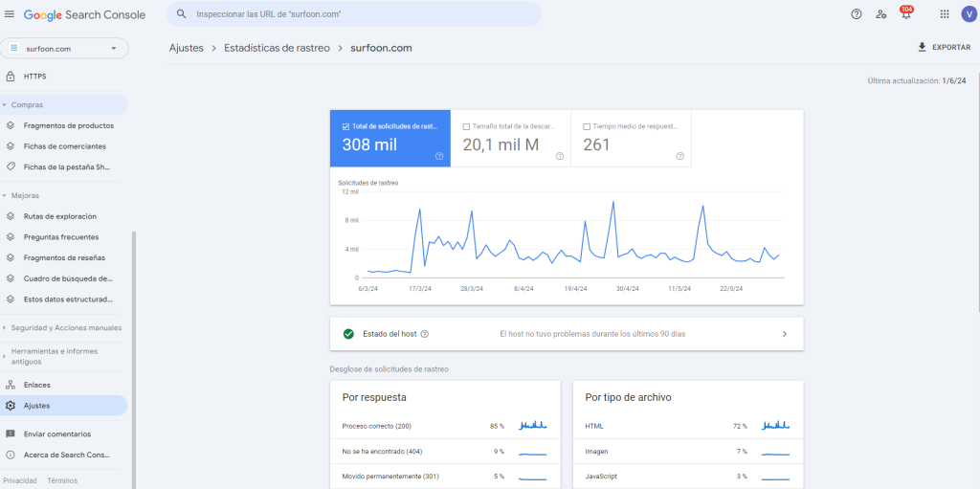
Task: Go to Estadísticas de rastreo breadcrumb
Action: (277, 48)
